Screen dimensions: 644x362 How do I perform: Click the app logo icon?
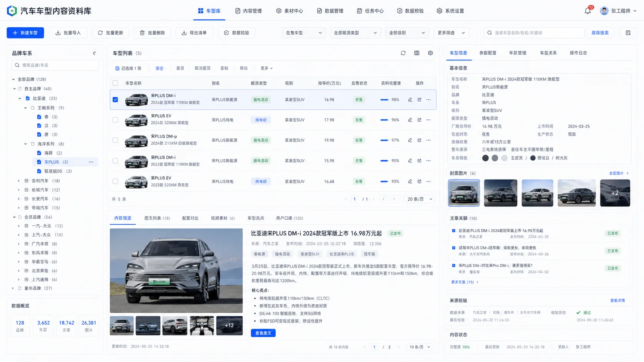coord(12,11)
